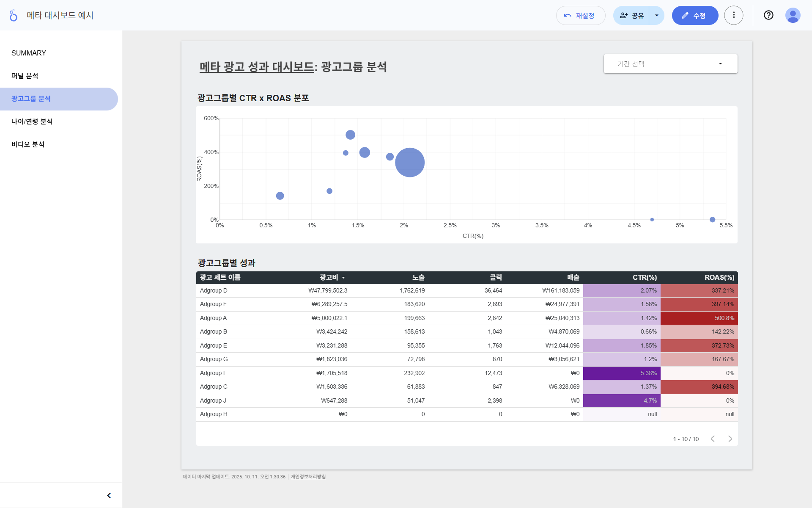Open the user account avatar
812x508 pixels.
coord(793,15)
